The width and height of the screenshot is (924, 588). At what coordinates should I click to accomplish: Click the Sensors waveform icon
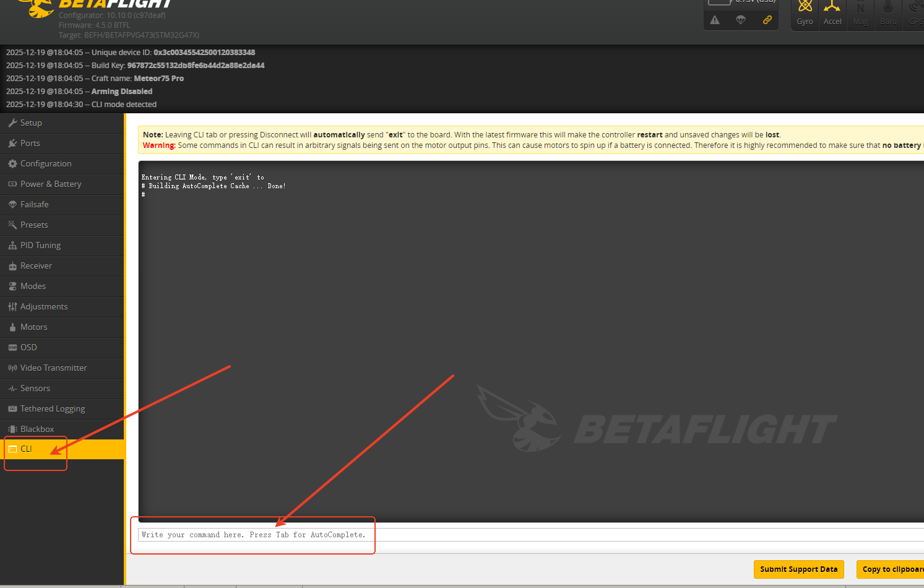pos(12,388)
